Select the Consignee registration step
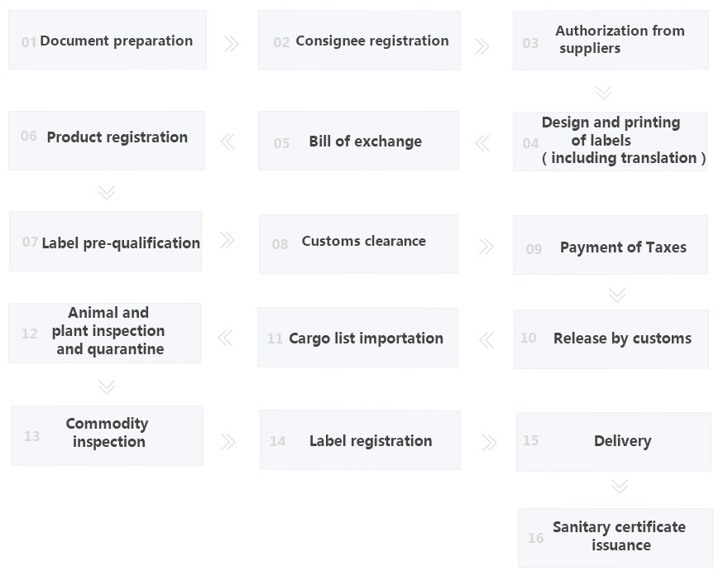The width and height of the screenshot is (728, 581). click(x=359, y=41)
